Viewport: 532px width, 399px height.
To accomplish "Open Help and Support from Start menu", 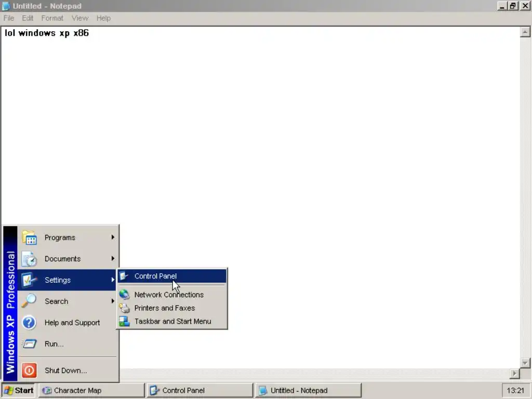I will [67, 323].
